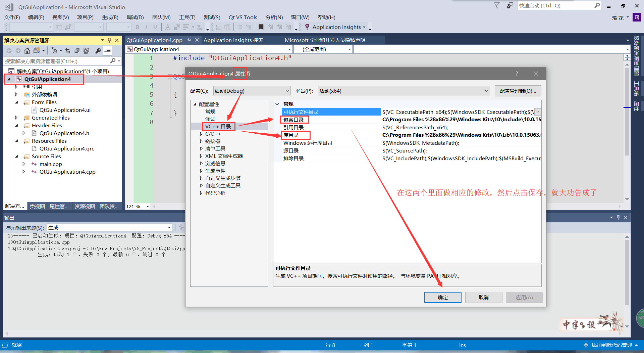Click the Output panel vertical scrollbar
The height and width of the screenshot is (353, 644).
(x=627, y=281)
